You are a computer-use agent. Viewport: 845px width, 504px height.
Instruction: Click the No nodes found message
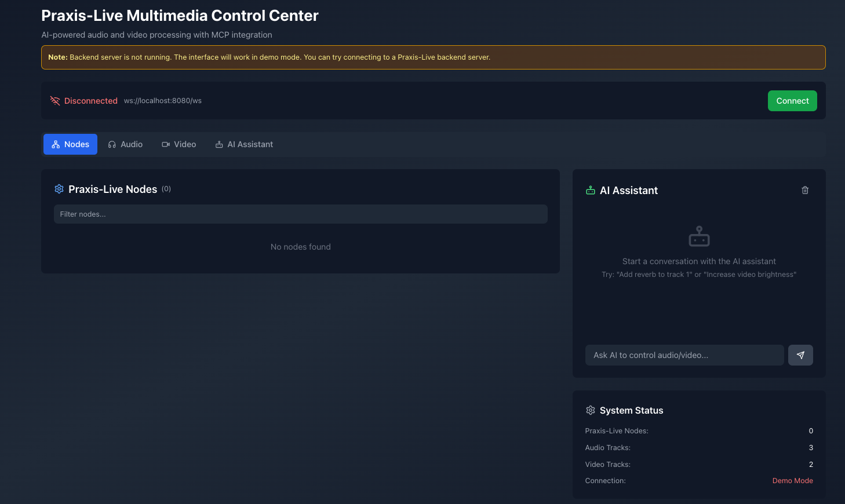(300, 247)
